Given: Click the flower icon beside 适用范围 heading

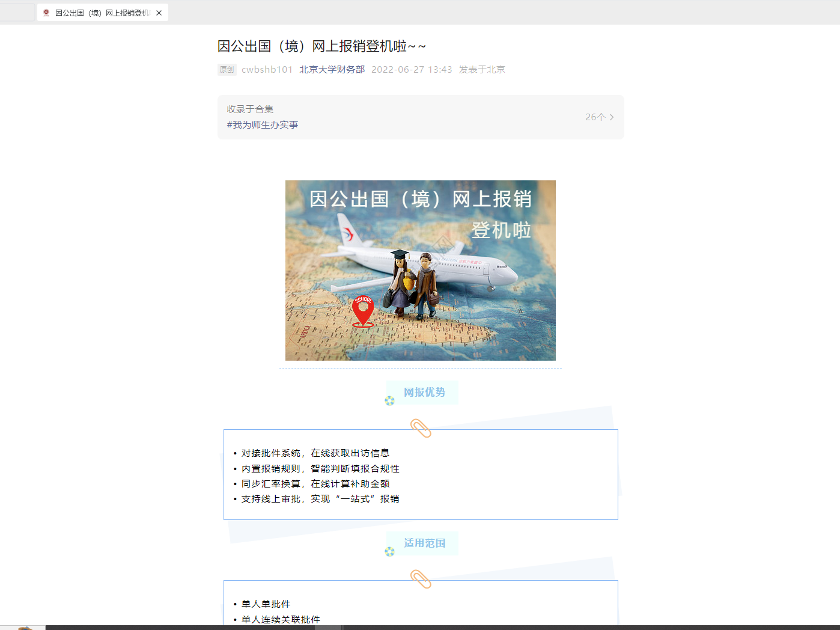Looking at the screenshot, I should coord(389,551).
